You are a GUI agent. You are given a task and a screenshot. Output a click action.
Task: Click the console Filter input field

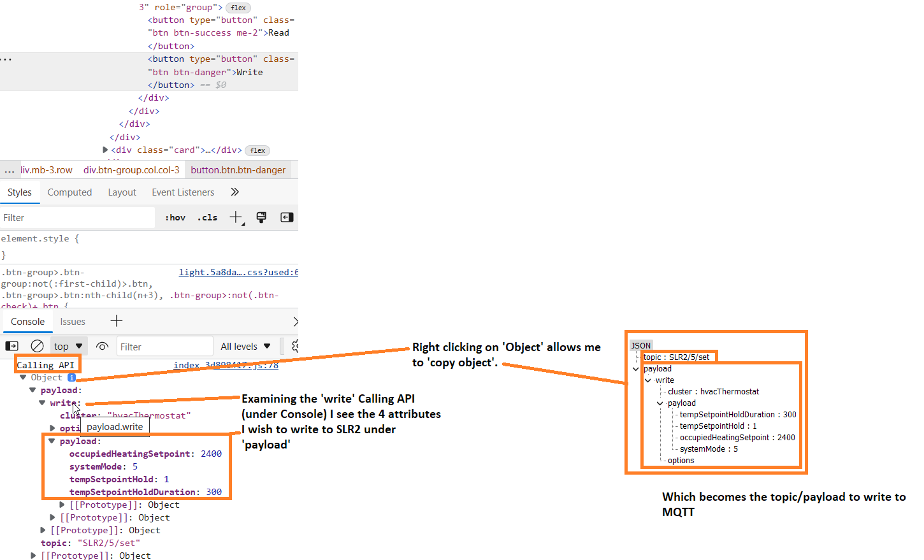coord(164,345)
